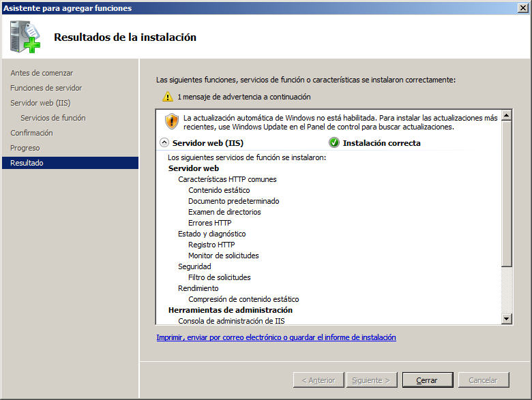This screenshot has width=532, height=400.
Task: Click the green checkmark installation success icon
Action: 334,143
